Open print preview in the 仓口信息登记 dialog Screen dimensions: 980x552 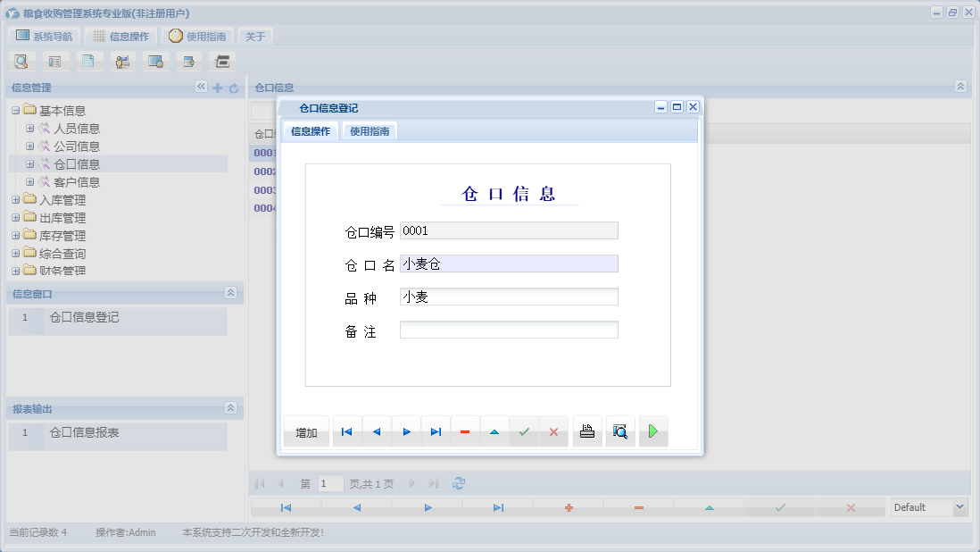click(619, 431)
